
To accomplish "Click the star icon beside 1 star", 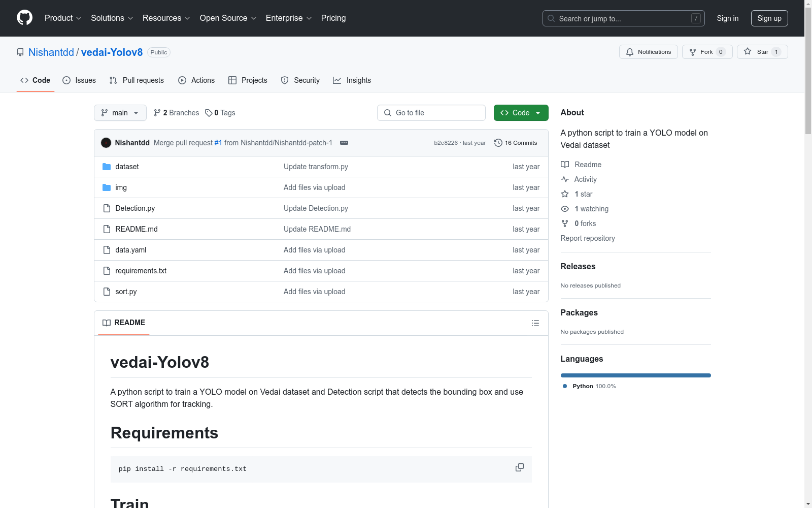I will click(565, 194).
